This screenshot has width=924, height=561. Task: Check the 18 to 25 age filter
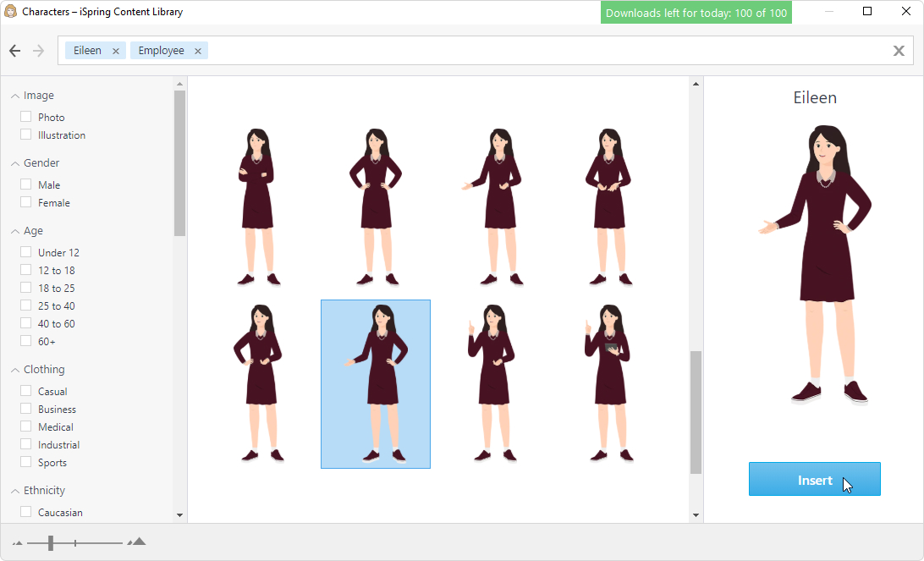click(x=26, y=288)
